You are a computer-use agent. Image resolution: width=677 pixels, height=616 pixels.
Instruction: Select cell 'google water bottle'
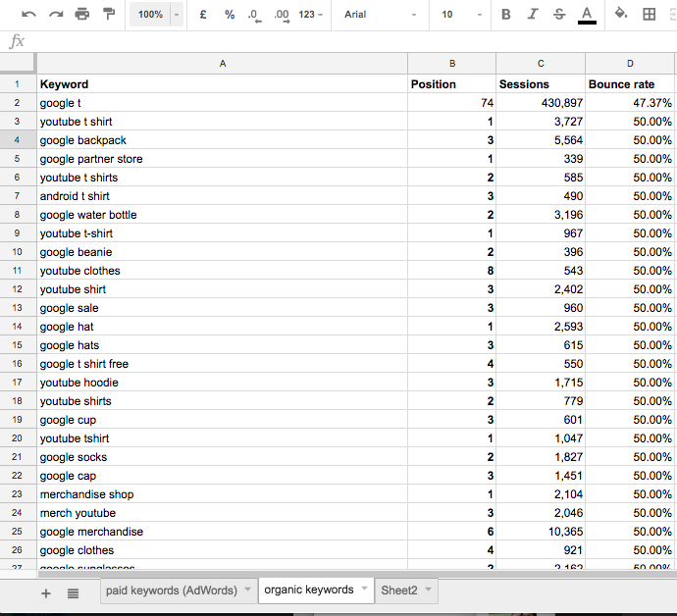(x=223, y=215)
